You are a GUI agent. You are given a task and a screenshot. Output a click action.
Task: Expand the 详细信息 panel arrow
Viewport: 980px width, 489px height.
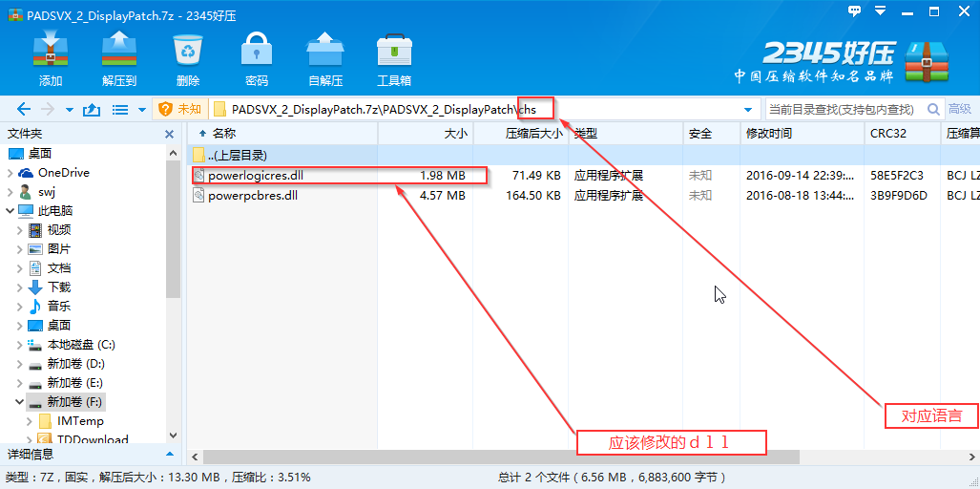click(169, 454)
